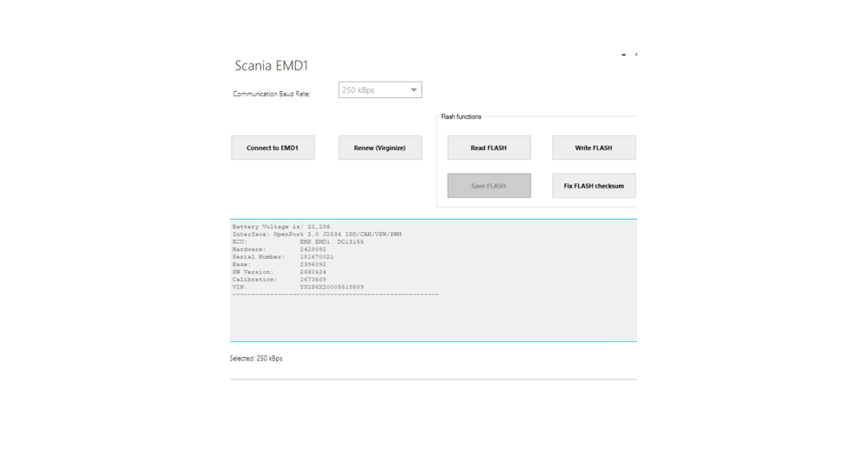This screenshot has width=868, height=455.
Task: Click the VIN line in the log
Action: 299,287
